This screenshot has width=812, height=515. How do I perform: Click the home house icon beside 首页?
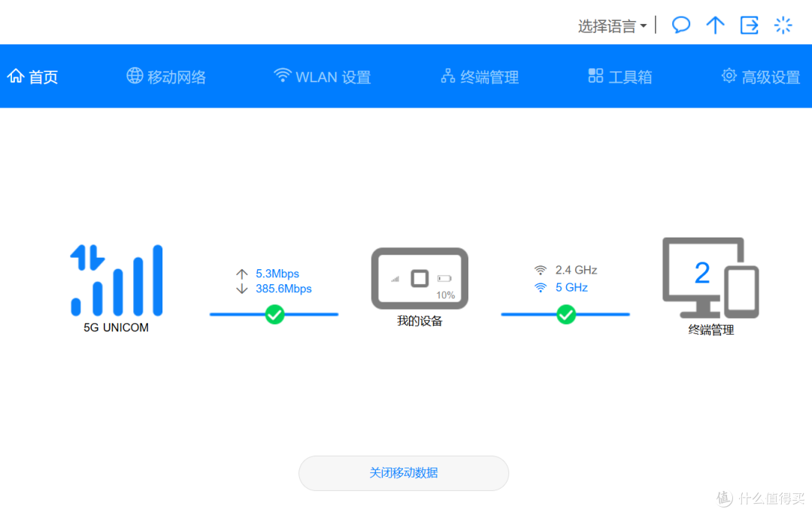(16, 76)
